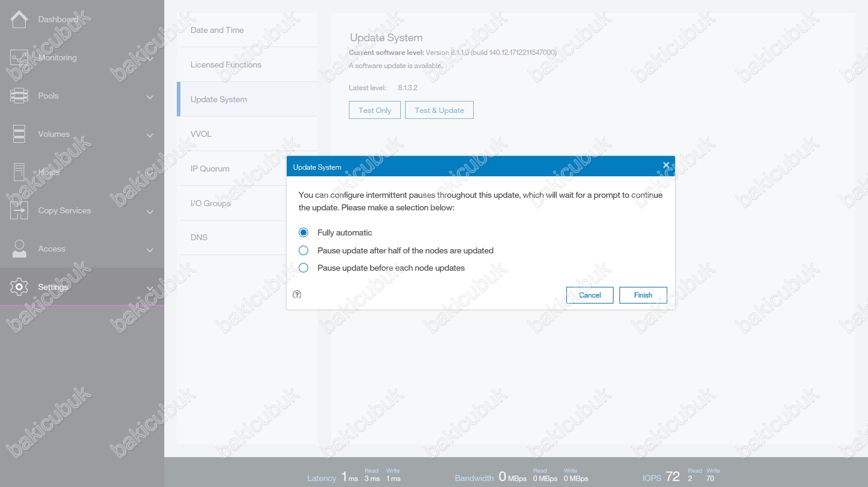Expand the Volumes menu chevron
Image resolution: width=868 pixels, height=487 pixels.
[150, 136]
